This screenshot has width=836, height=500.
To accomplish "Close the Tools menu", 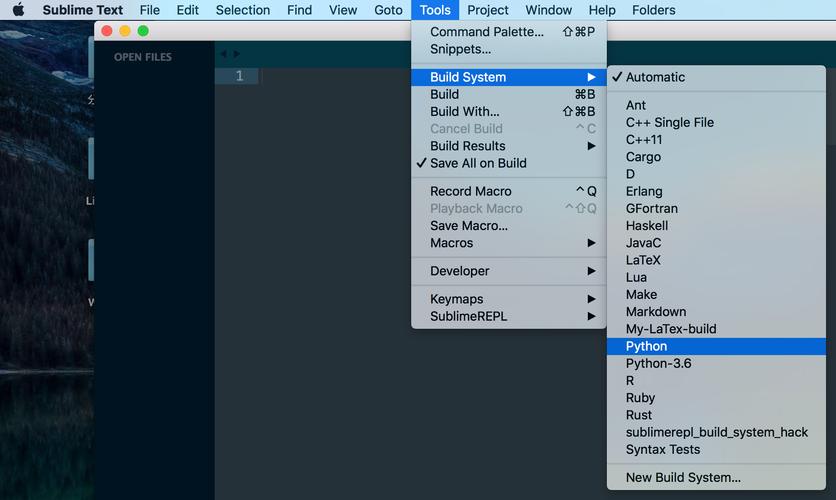I will click(x=435, y=10).
